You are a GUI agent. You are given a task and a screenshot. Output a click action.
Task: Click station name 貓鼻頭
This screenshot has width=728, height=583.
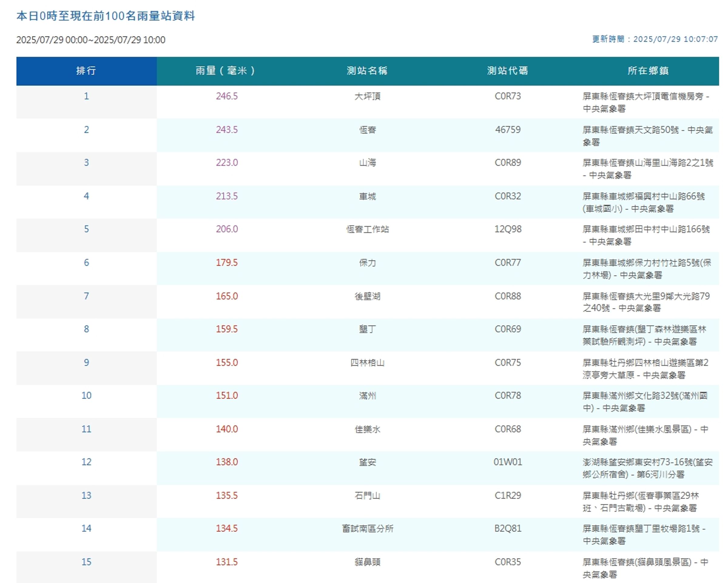pyautogui.click(x=367, y=562)
